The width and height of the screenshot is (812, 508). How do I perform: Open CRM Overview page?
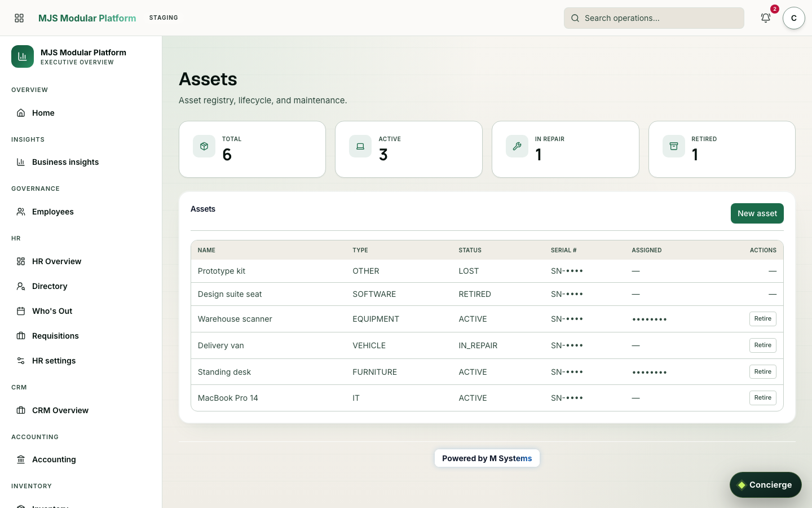tap(81, 410)
